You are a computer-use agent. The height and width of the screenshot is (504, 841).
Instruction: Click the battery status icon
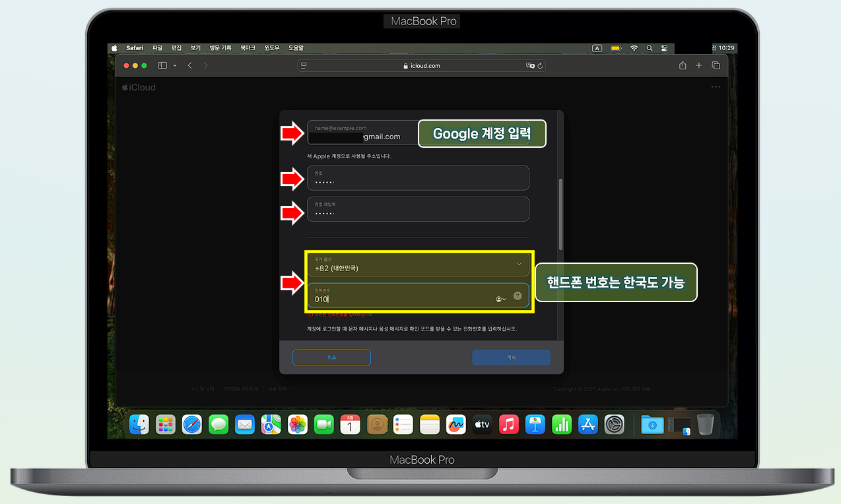pyautogui.click(x=616, y=48)
